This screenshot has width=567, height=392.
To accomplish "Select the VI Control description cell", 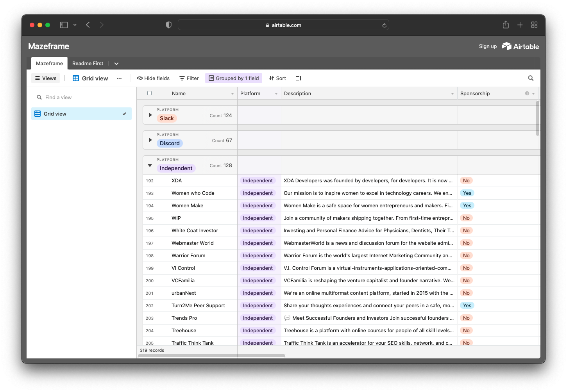I will tap(369, 268).
